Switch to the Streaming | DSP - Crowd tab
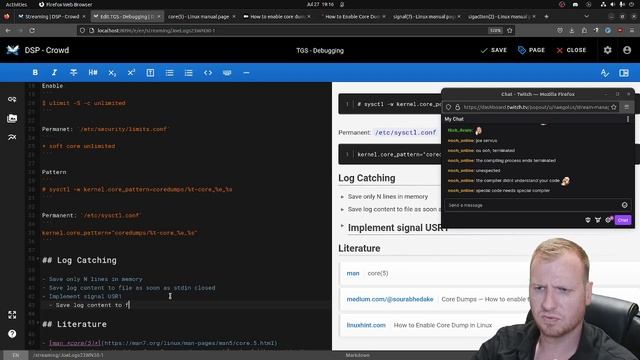 click(52, 16)
